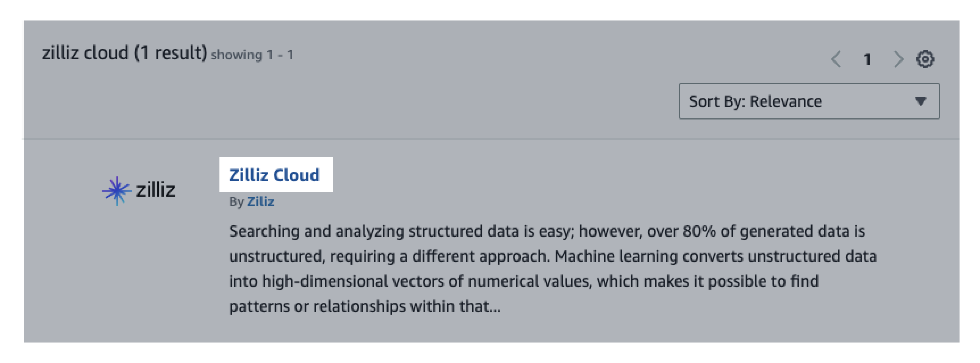
Task: Click the '80%' figure in the description
Action: [x=699, y=231]
